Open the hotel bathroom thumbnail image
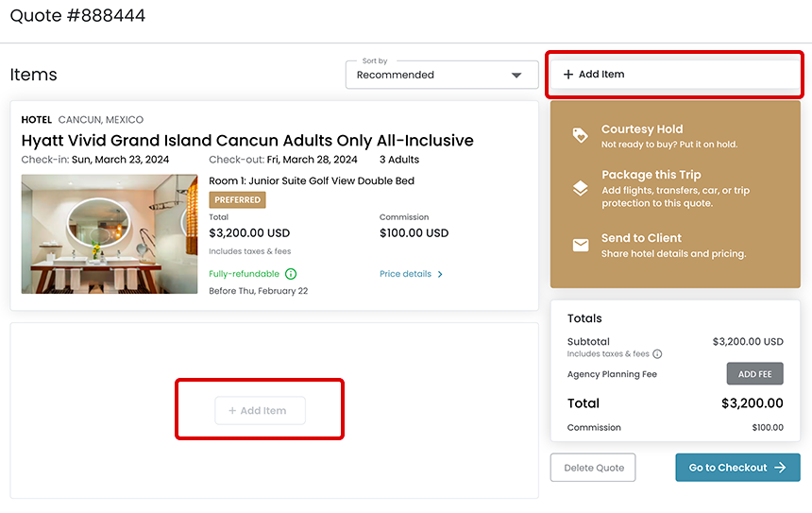 (x=110, y=234)
